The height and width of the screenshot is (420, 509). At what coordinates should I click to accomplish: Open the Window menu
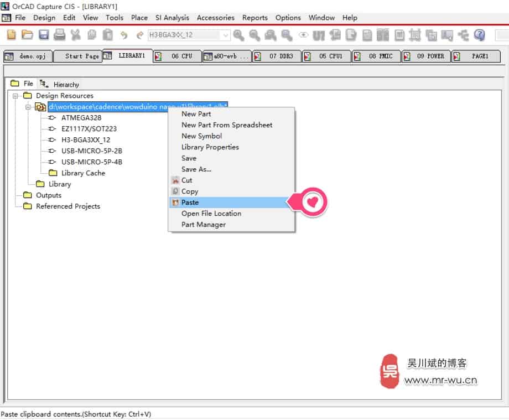(321, 18)
